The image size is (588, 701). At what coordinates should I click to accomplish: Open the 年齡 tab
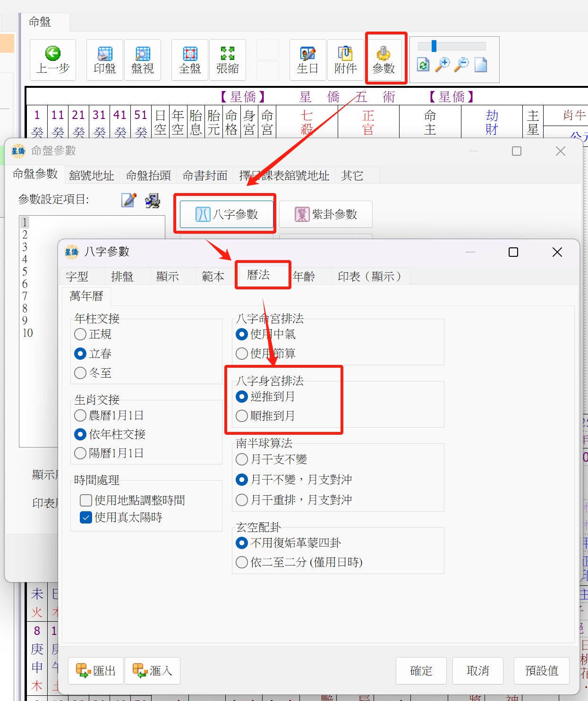[x=304, y=276]
